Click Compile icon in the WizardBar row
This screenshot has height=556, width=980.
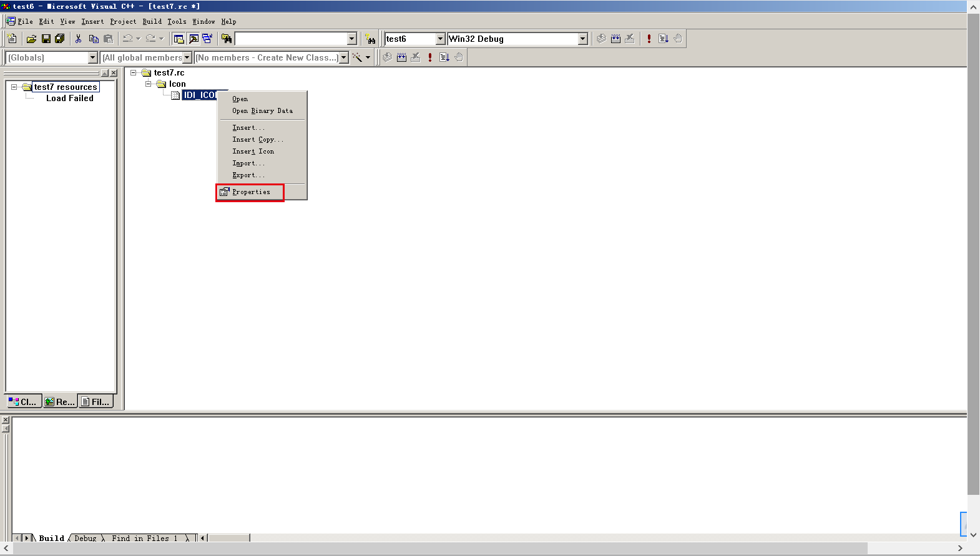point(387,57)
